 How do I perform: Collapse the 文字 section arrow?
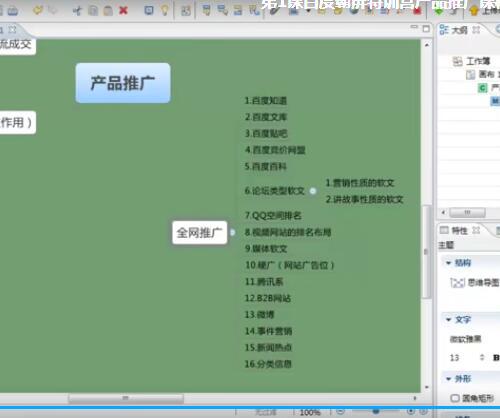point(448,320)
